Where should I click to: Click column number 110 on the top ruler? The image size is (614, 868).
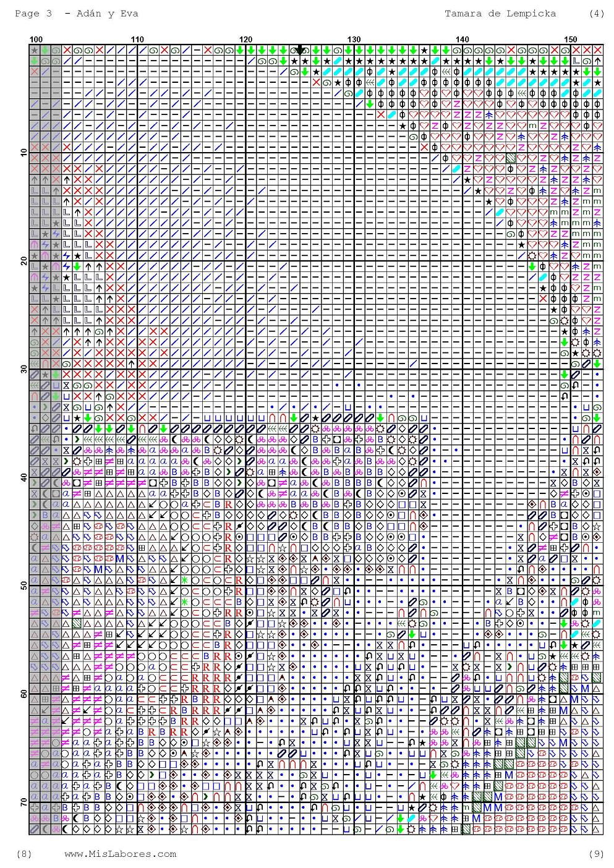point(138,40)
